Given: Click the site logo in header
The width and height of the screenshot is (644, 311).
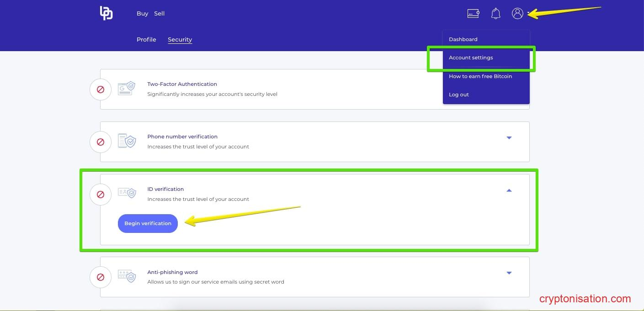Looking at the screenshot, I should pyautogui.click(x=106, y=13).
